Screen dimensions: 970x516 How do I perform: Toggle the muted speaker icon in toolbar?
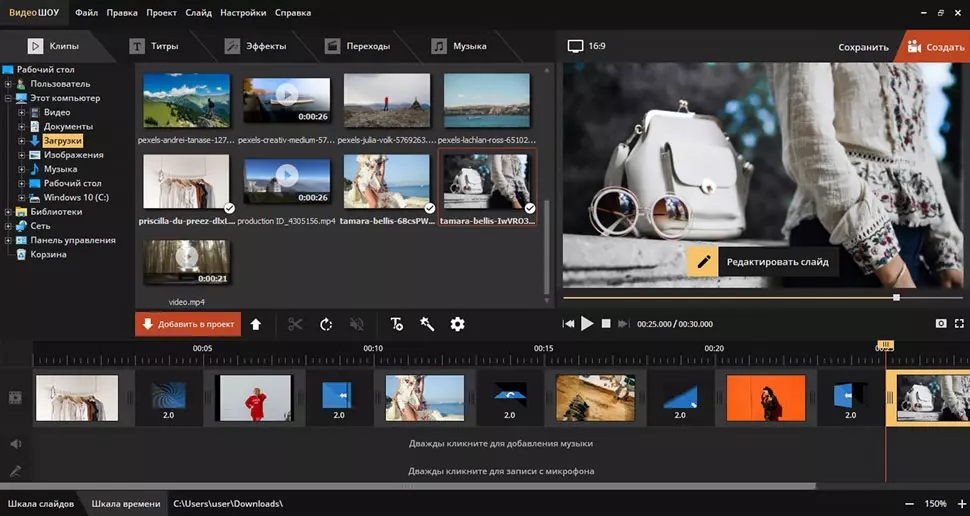pos(357,324)
